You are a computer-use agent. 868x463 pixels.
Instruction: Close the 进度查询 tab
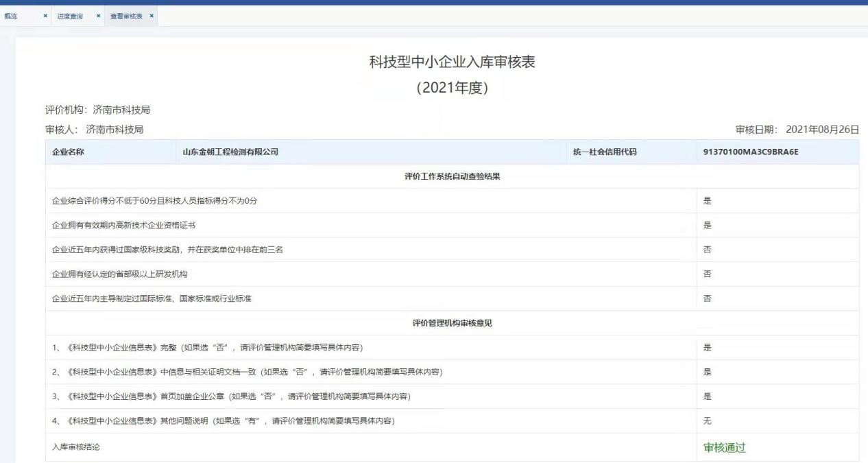[98, 16]
